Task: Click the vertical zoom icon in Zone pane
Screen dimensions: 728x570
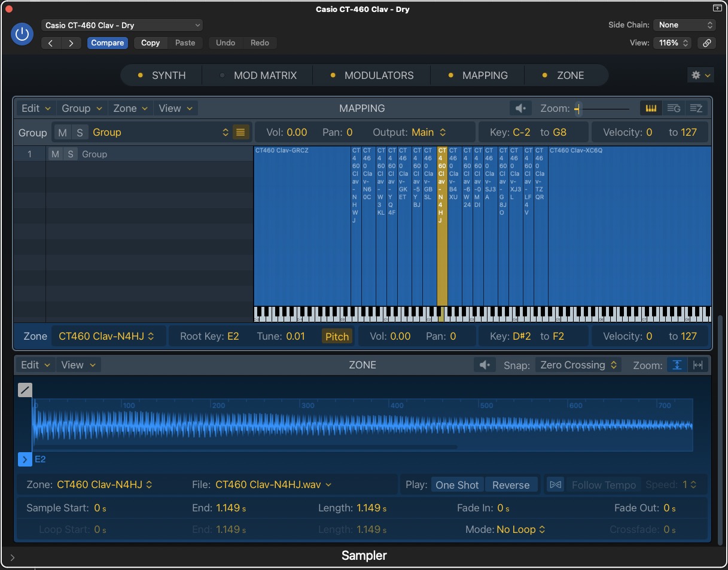Action: tap(677, 365)
